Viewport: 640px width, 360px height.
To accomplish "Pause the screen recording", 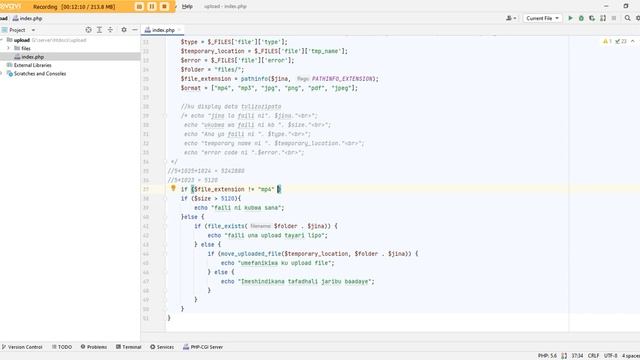I will 152,7.
